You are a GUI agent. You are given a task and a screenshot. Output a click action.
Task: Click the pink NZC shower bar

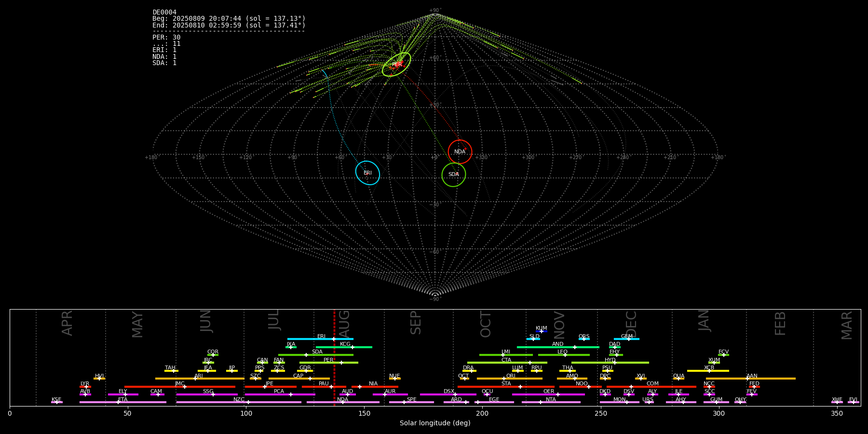tap(239, 402)
